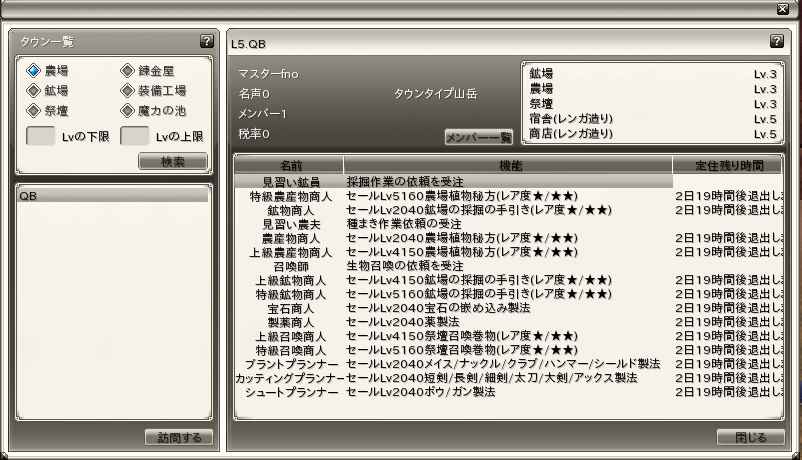Select the 祭壇 radio option
Image resolution: width=802 pixels, height=460 pixels.
point(34,111)
